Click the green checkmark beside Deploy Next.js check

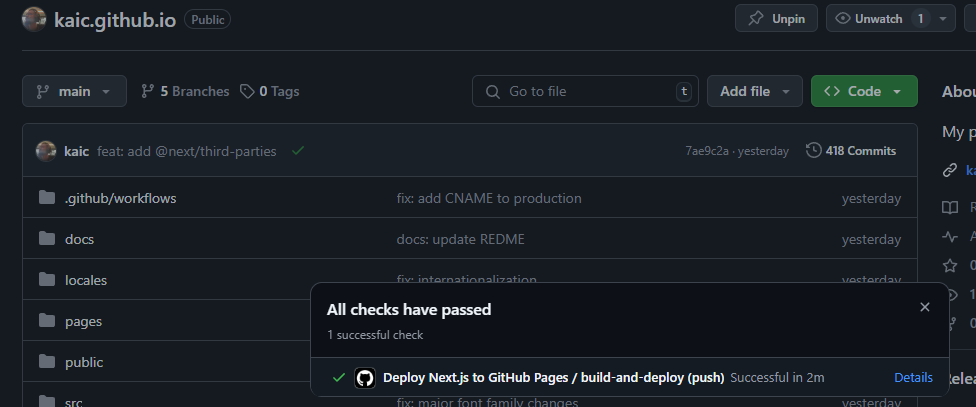pyautogui.click(x=339, y=377)
